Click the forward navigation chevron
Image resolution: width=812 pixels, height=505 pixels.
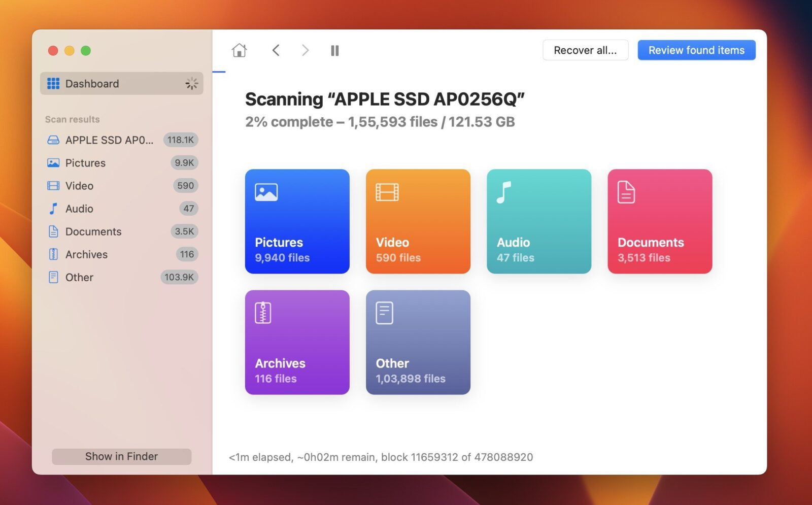point(304,50)
